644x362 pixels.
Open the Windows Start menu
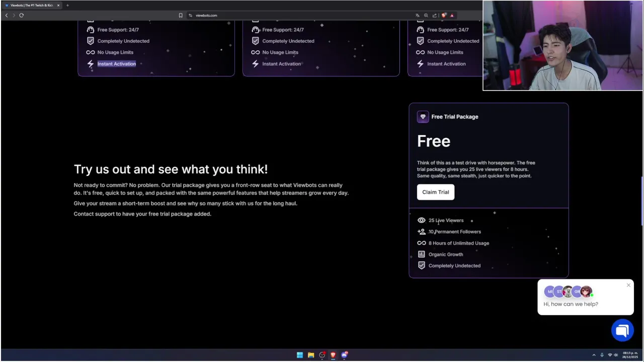pos(300,355)
